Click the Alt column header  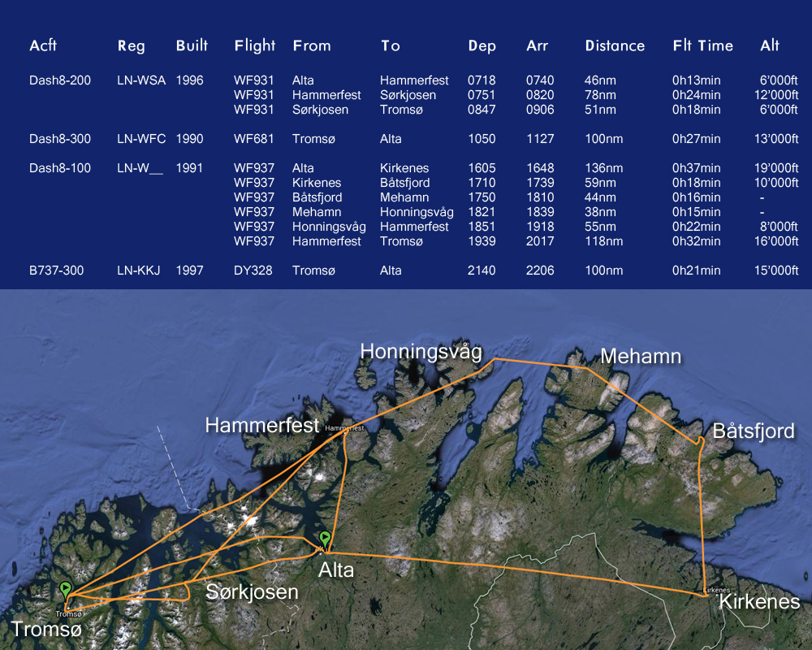tap(770, 45)
